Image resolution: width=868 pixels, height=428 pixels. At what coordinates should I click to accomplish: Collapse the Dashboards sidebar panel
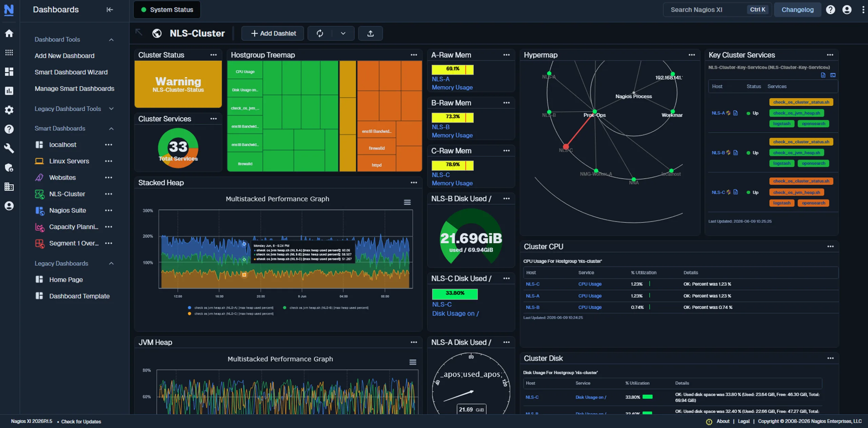point(110,9)
